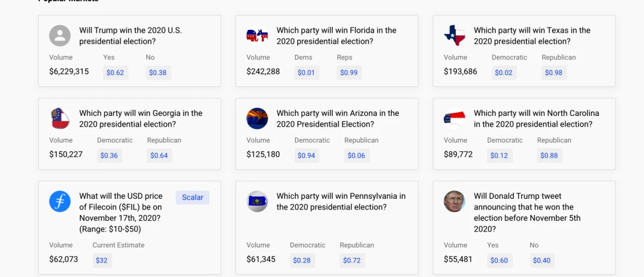Viewport: 644px width, 277px height.
Task: Select No at $0.38 on Trump win market
Action: pos(158,73)
